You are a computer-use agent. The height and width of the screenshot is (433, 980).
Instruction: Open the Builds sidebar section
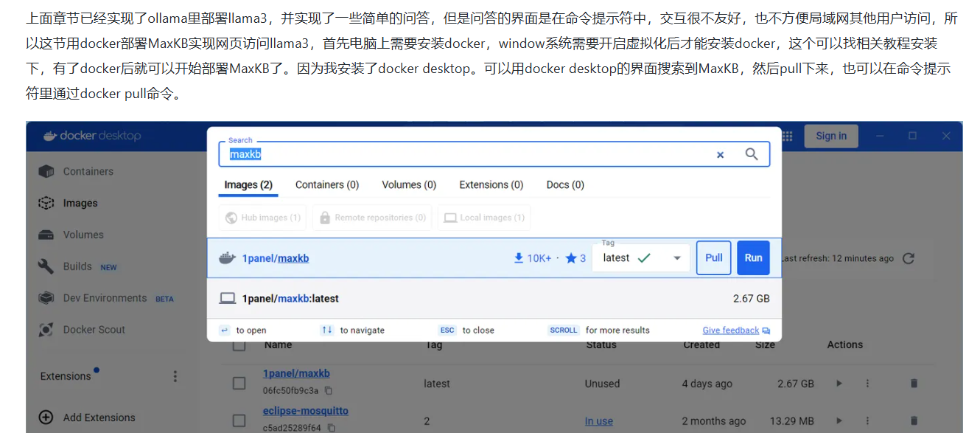pos(77,266)
